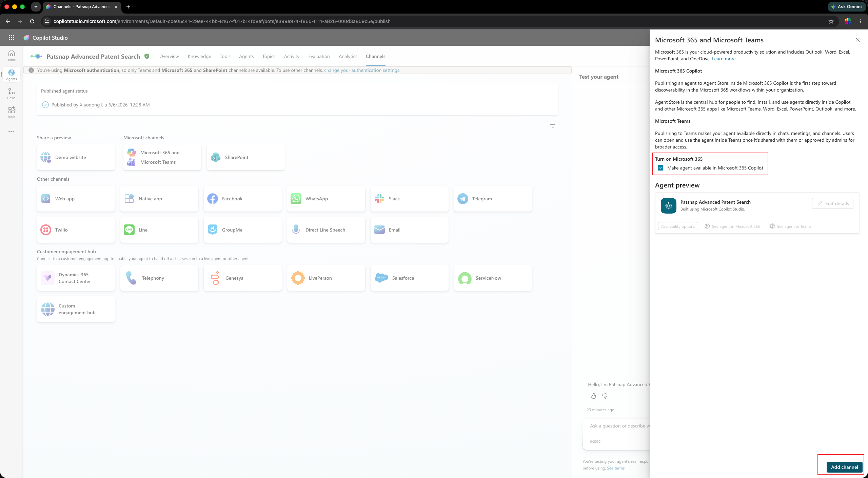Select the SharePoint channel card

click(246, 157)
